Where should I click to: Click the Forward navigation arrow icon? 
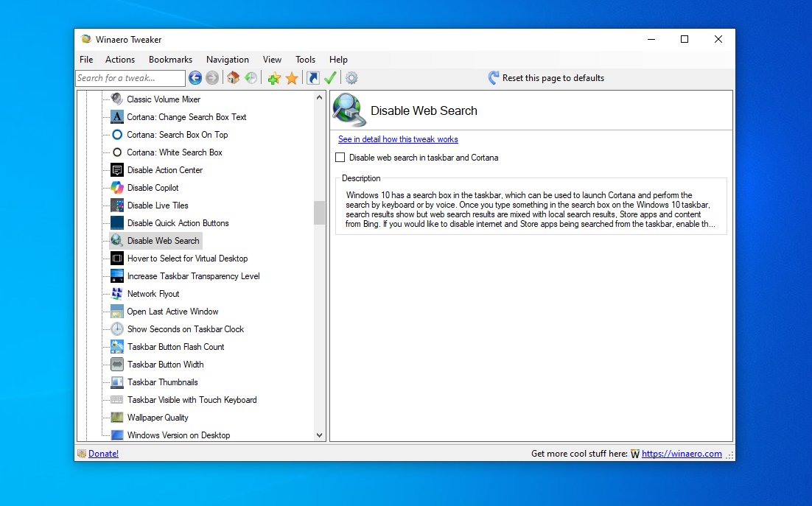coord(212,78)
